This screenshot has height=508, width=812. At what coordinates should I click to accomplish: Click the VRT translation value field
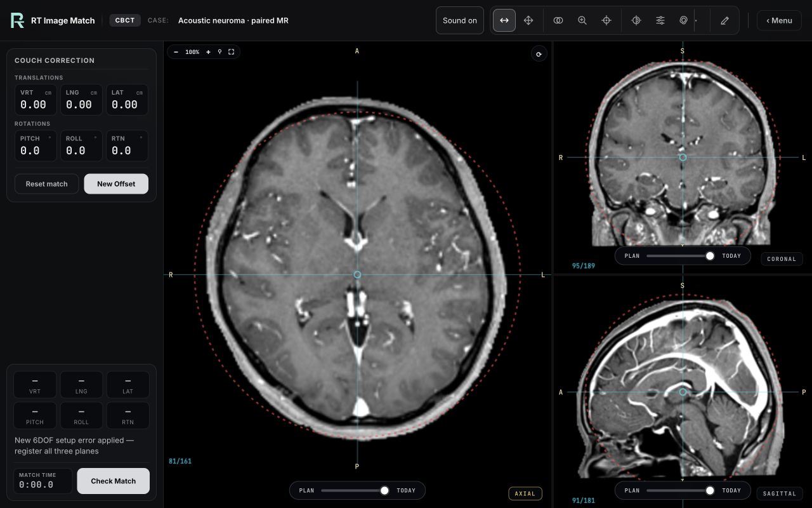(36, 100)
